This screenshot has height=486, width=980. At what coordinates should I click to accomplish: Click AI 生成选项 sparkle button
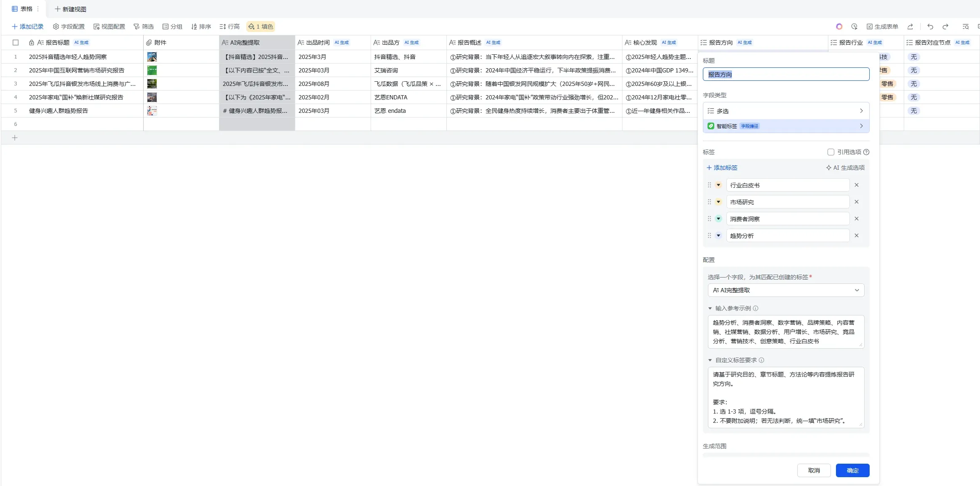click(x=845, y=168)
